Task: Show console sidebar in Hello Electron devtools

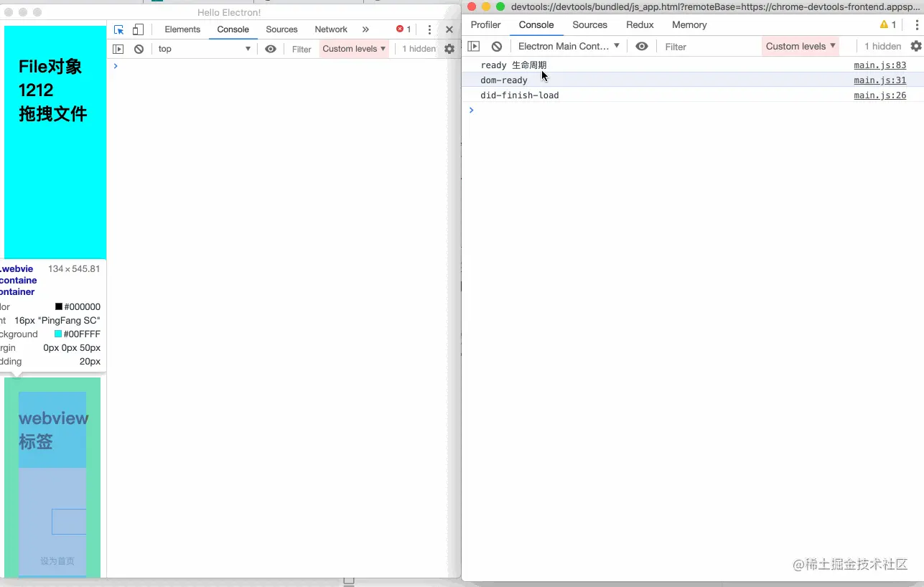Action: 118,49
